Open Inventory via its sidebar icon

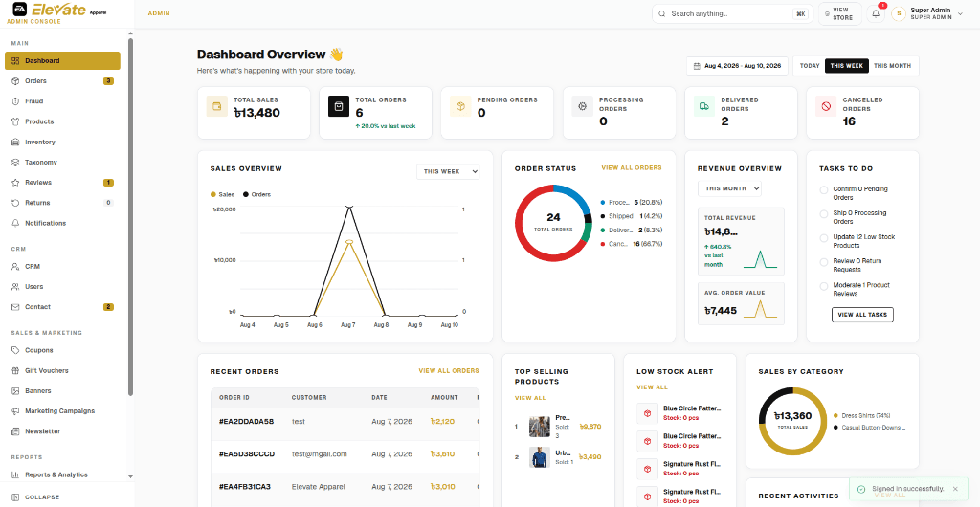(15, 142)
